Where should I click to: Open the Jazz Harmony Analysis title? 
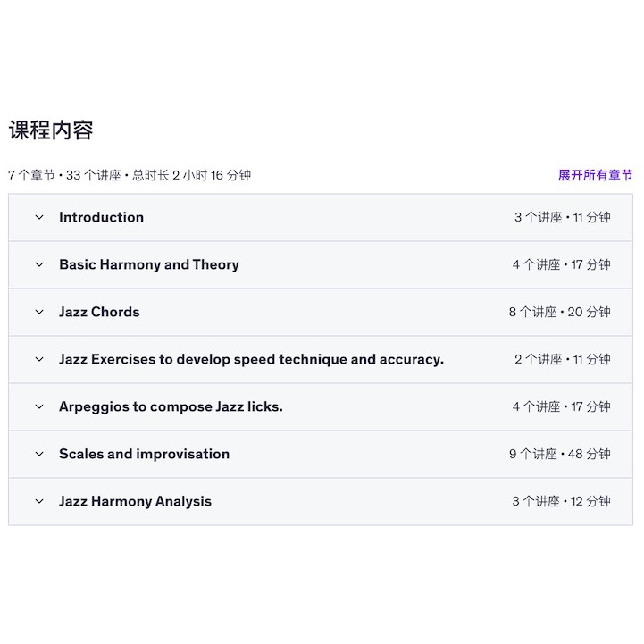[135, 501]
